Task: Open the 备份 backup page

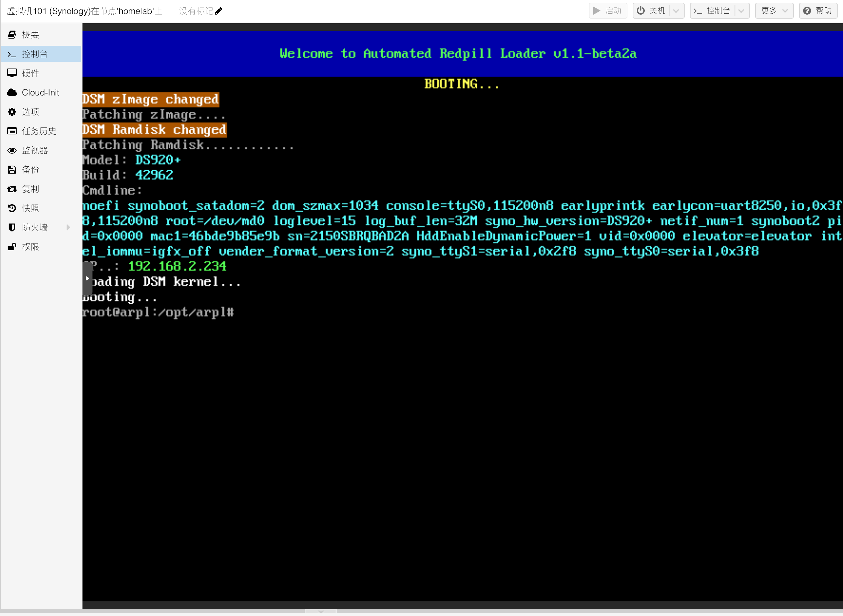Action: pyautogui.click(x=41, y=170)
